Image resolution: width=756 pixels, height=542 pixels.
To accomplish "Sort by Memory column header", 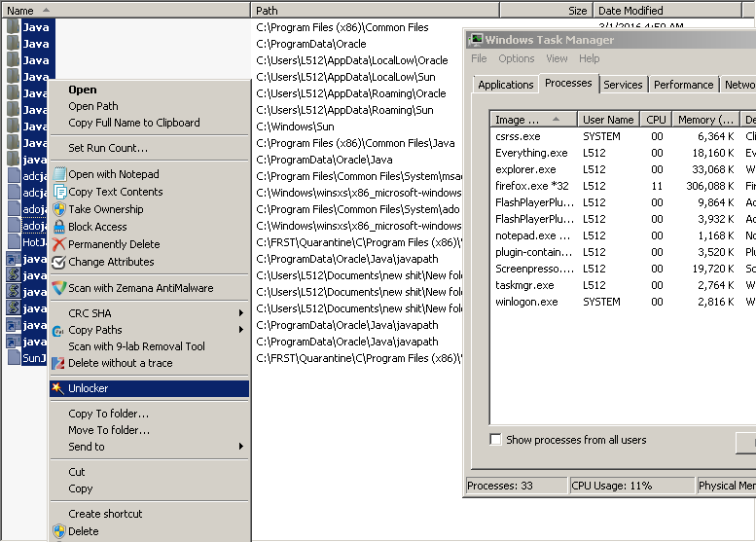I will point(705,119).
